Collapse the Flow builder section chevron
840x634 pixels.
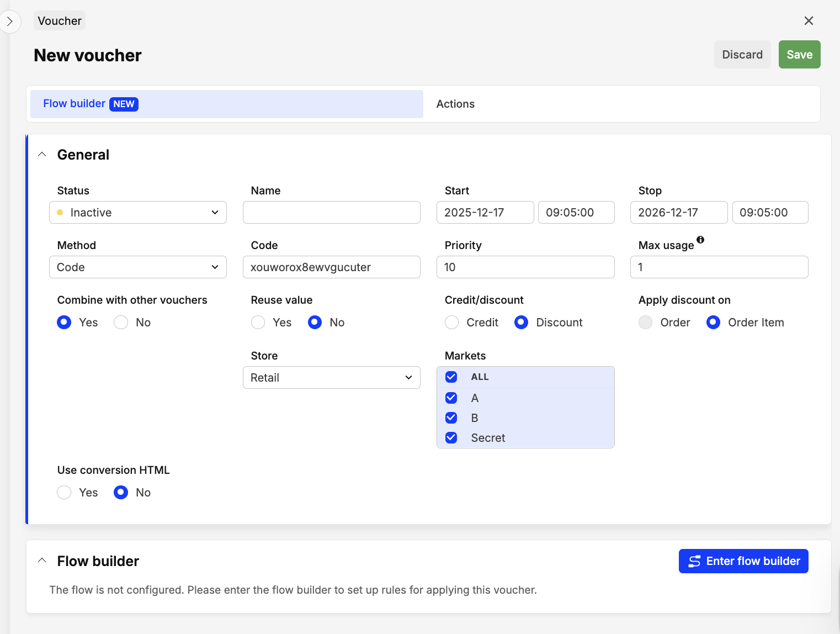[42, 561]
